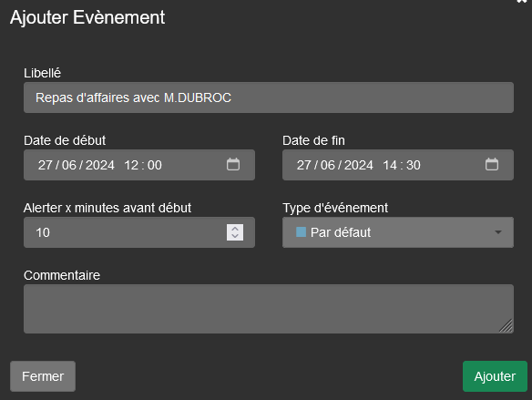Select the end time minutes 30
The height and width of the screenshot is (400, 532).
pyautogui.click(x=414, y=165)
